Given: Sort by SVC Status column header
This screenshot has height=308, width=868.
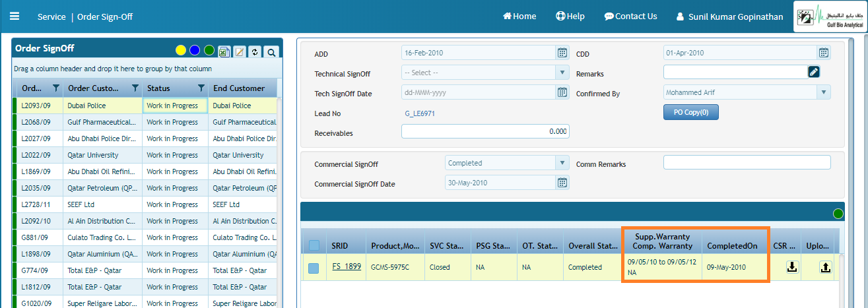Looking at the screenshot, I should pyautogui.click(x=448, y=246).
